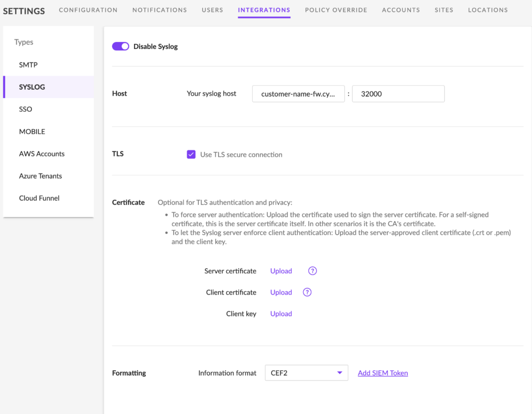This screenshot has width=532, height=414.
Task: Upload the client key file
Action: 281,314
